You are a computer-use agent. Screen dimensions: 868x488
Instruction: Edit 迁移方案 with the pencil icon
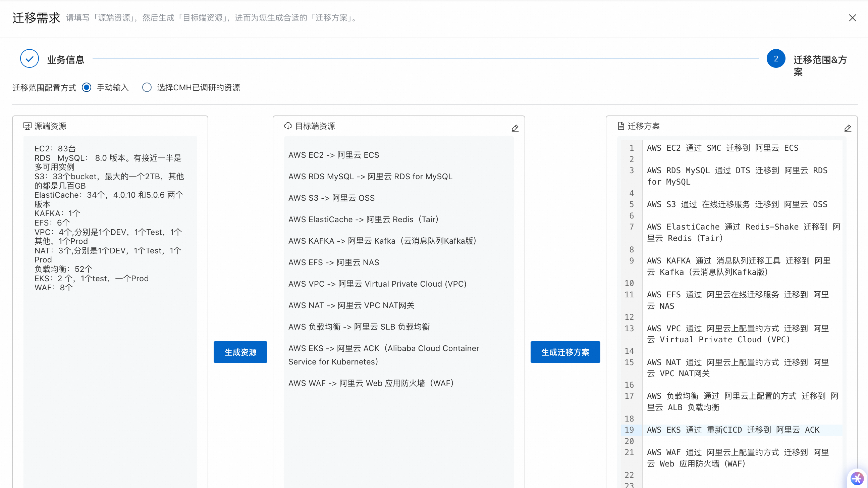click(x=848, y=128)
